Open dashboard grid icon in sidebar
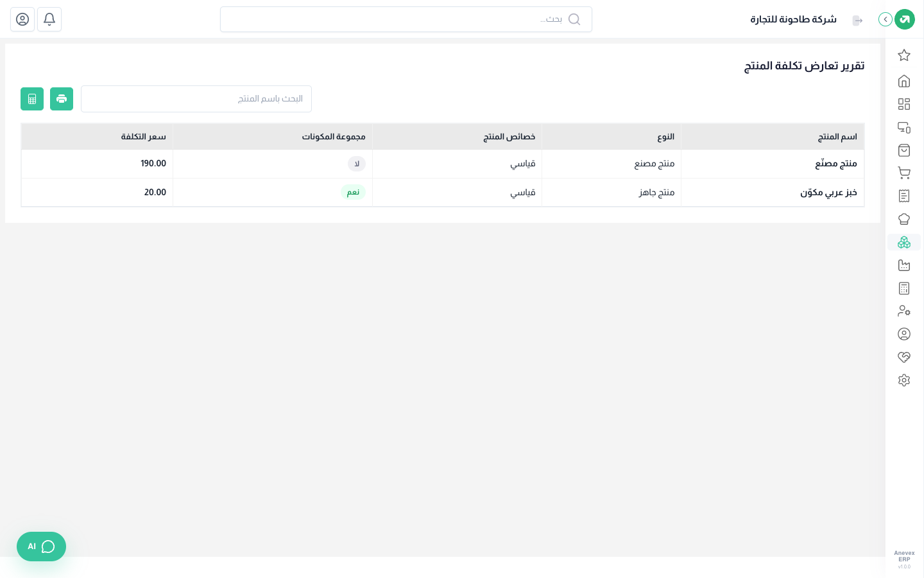Image resolution: width=924 pixels, height=578 pixels. [x=904, y=104]
